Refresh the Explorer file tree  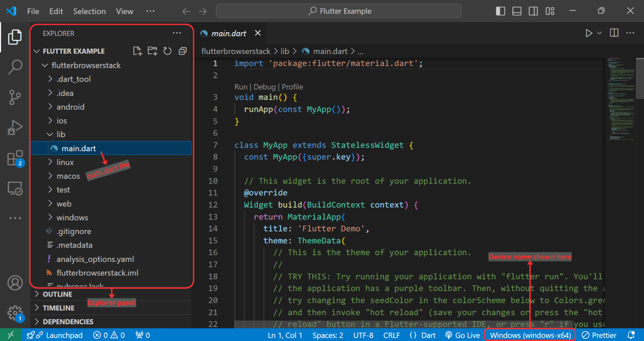(x=167, y=51)
